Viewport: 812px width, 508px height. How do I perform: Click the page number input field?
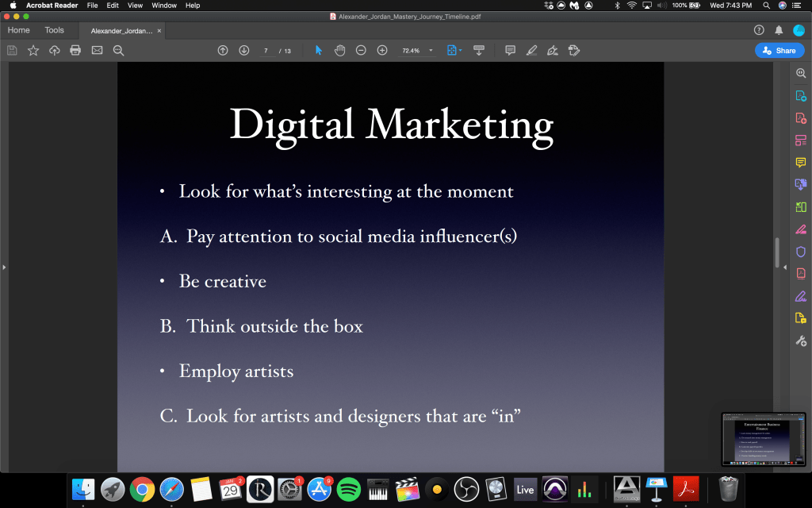tap(266, 50)
